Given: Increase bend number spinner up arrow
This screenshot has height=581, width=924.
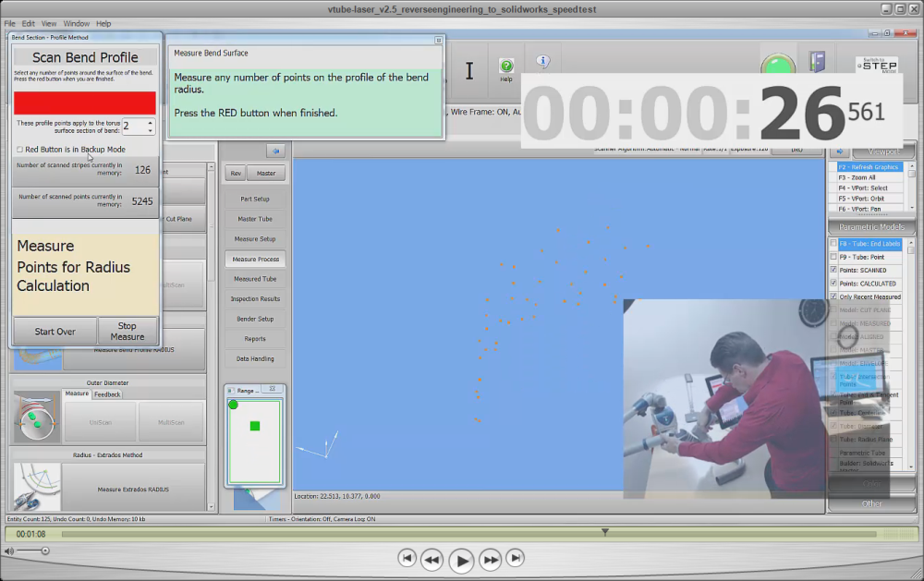Looking at the screenshot, I should tap(151, 123).
